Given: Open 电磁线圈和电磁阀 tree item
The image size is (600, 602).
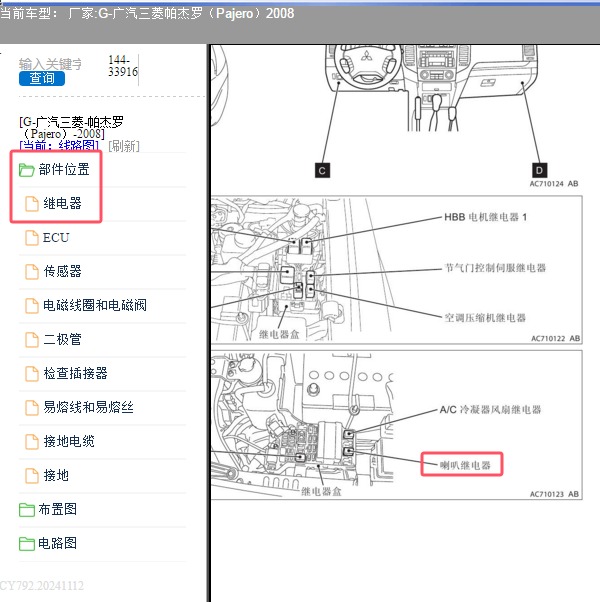Looking at the screenshot, I should click(95, 305).
